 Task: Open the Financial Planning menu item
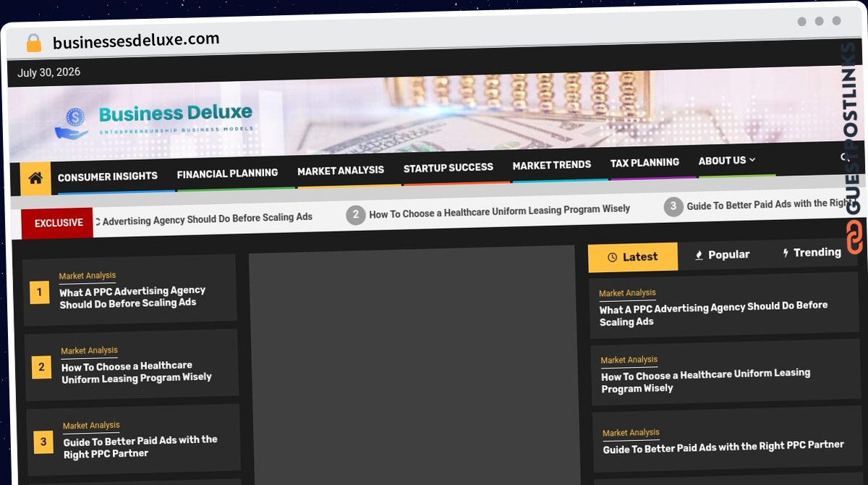[227, 174]
